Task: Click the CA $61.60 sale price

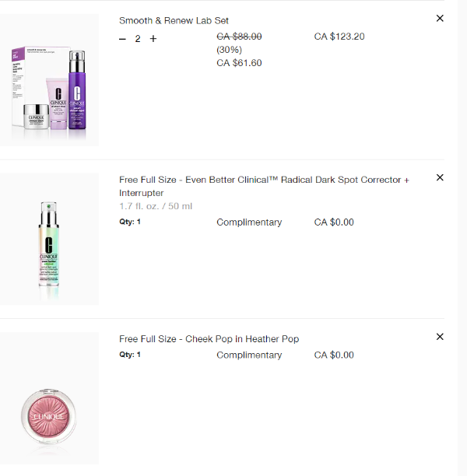Action: click(239, 63)
